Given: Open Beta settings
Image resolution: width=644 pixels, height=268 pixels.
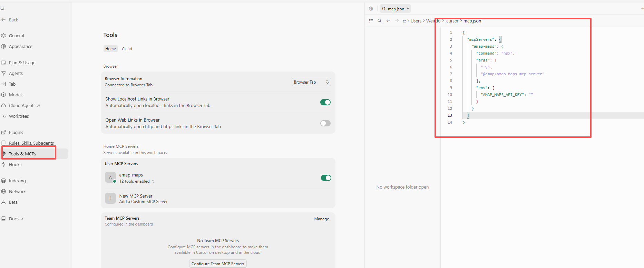Looking at the screenshot, I should tap(13, 202).
